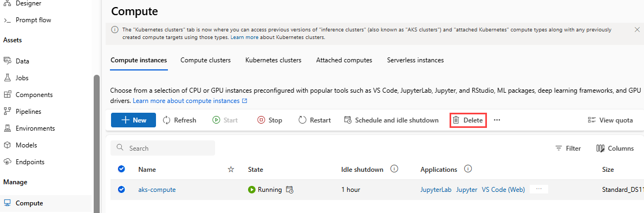The width and height of the screenshot is (644, 213).
Task: Open more applications ellipsis for aks-compute
Action: click(x=539, y=189)
